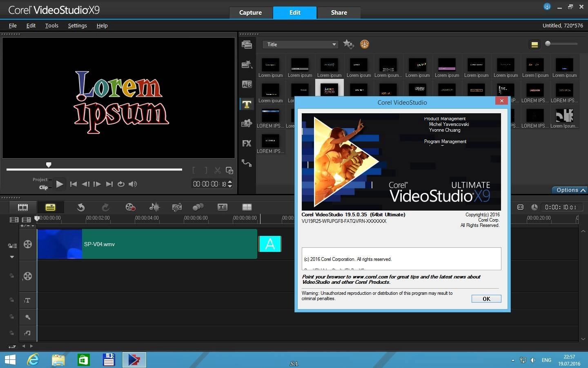Click the Undo arrow in timeline toolbar
588x368 pixels.
[x=81, y=207]
